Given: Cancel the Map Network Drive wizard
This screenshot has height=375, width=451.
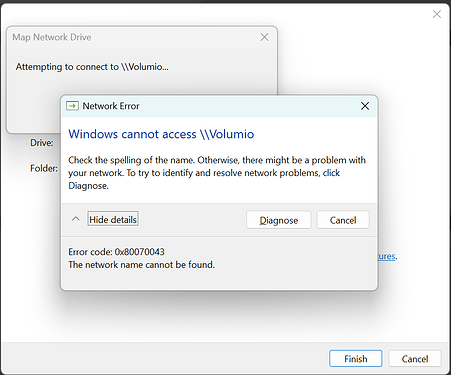Looking at the screenshot, I should pos(415,359).
